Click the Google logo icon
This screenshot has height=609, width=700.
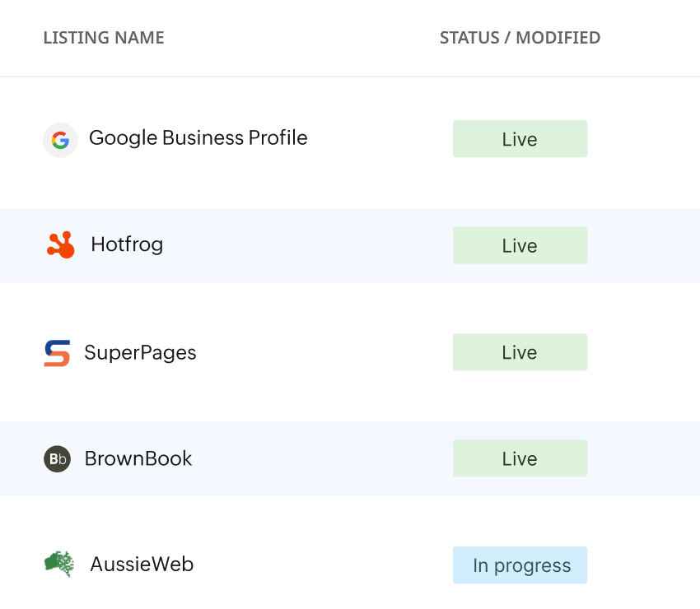pos(60,140)
